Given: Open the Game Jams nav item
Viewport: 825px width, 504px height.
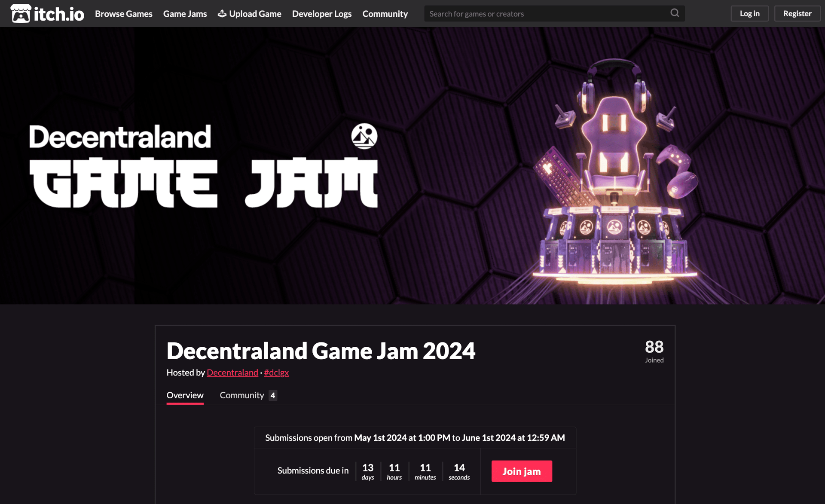Looking at the screenshot, I should pyautogui.click(x=185, y=14).
